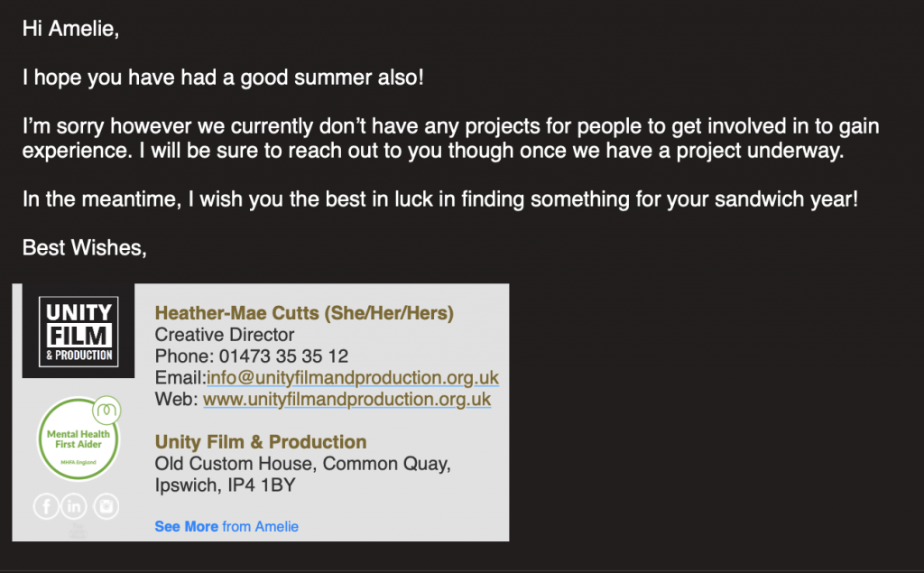924x573 pixels.
Task: Click the Mental Health First Aider badge
Action: click(79, 439)
